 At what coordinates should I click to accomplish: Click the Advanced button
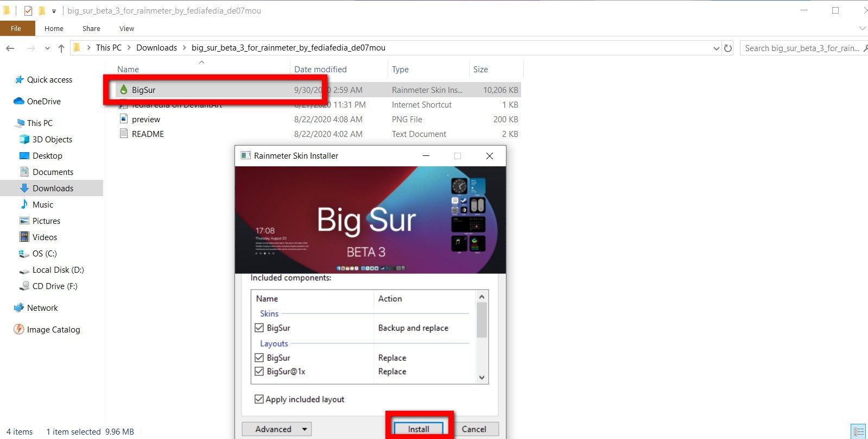[x=276, y=429]
